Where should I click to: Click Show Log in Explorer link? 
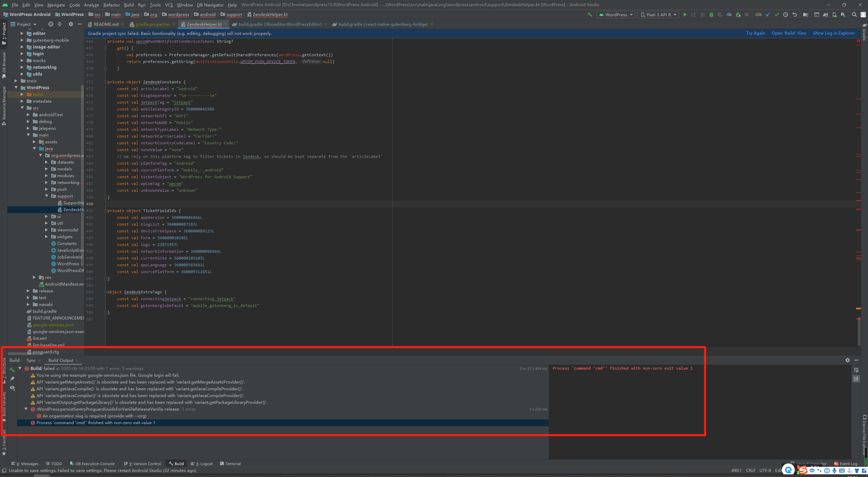(x=834, y=33)
